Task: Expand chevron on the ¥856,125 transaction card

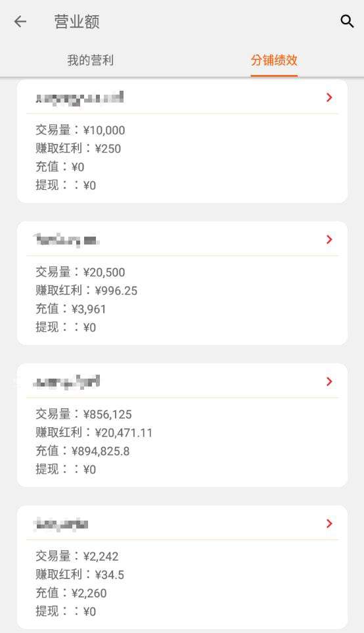Action: [x=329, y=381]
